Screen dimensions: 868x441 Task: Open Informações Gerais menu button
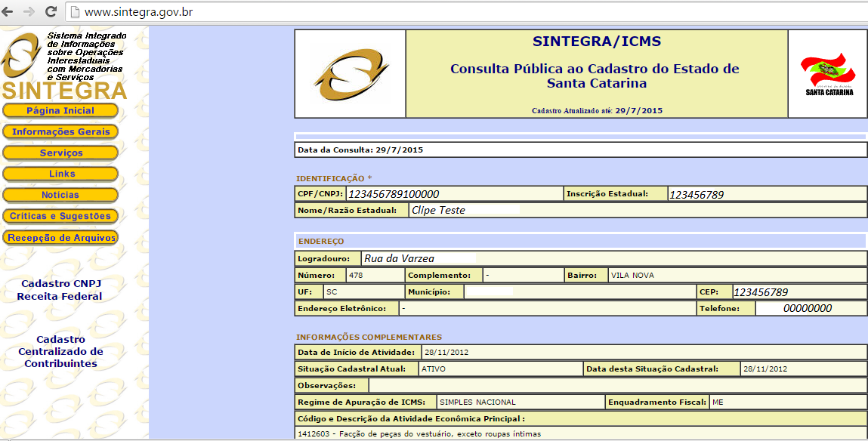[x=60, y=131]
